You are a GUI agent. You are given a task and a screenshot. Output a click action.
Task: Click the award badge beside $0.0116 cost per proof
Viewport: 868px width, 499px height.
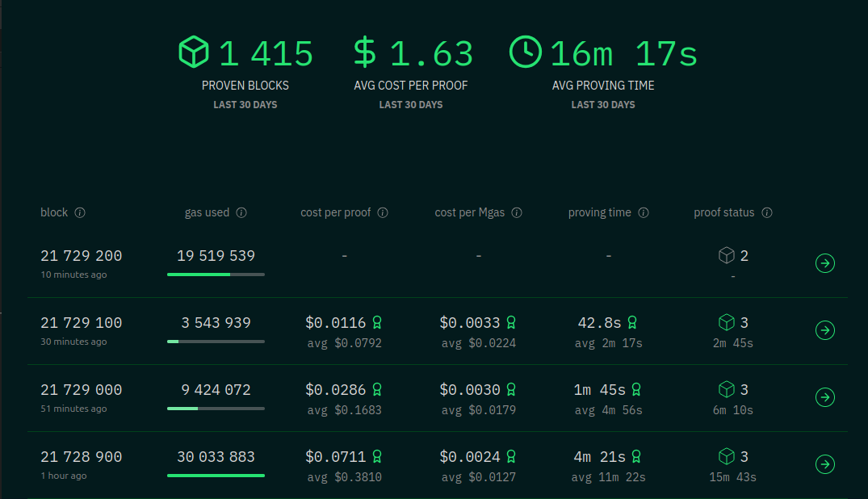click(x=376, y=322)
